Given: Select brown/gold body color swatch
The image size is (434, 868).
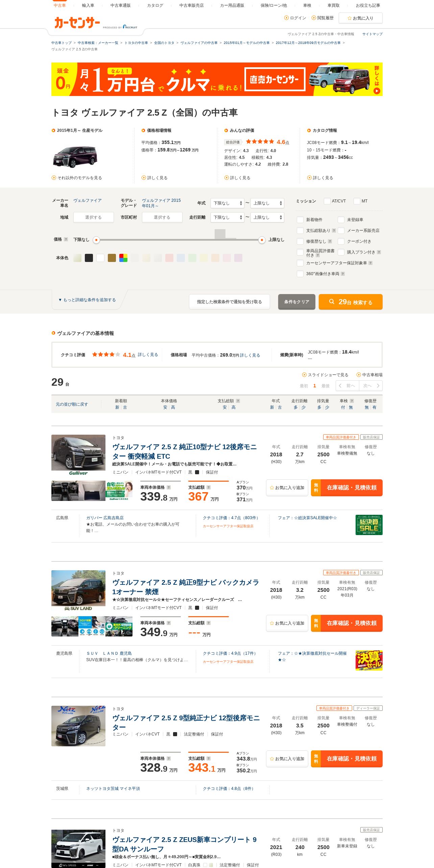Looking at the screenshot, I should pos(112,258).
